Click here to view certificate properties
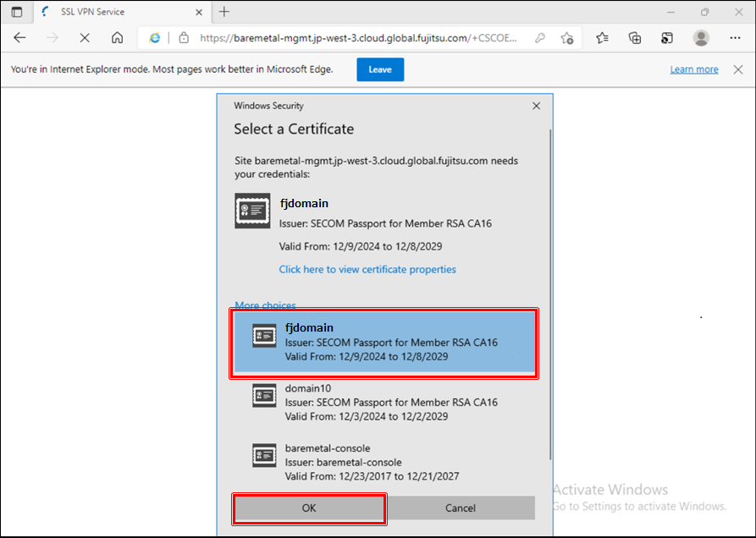Image resolution: width=756 pixels, height=538 pixels. pyautogui.click(x=367, y=269)
